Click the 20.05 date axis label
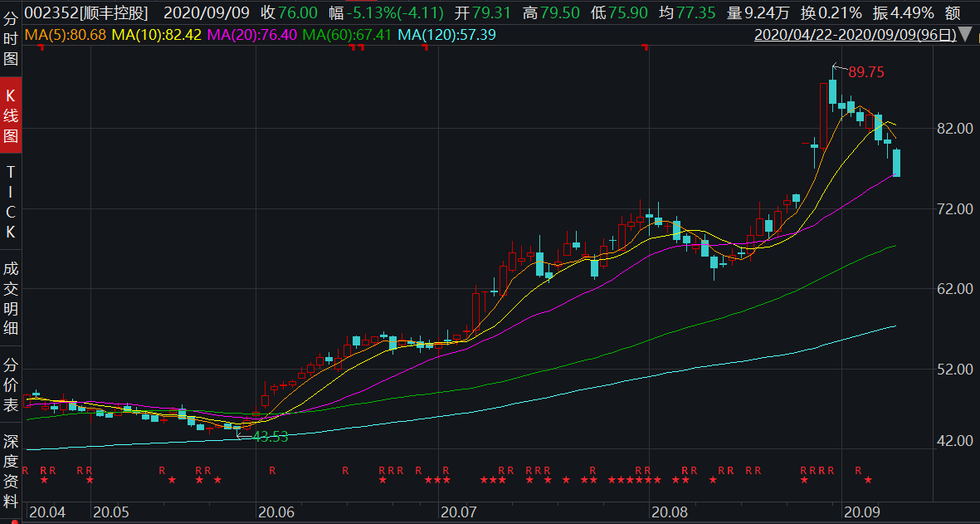Image resolution: width=980 pixels, height=524 pixels. (x=111, y=512)
